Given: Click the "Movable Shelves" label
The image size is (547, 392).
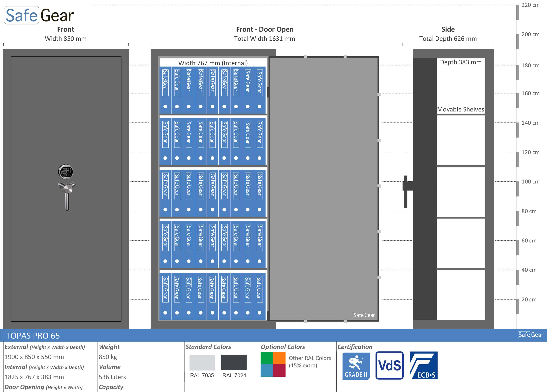Looking at the screenshot, I should (461, 109).
